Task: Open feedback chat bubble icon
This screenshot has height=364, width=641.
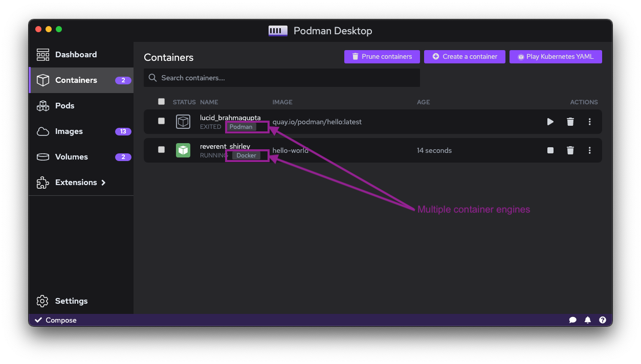Action: click(x=572, y=320)
